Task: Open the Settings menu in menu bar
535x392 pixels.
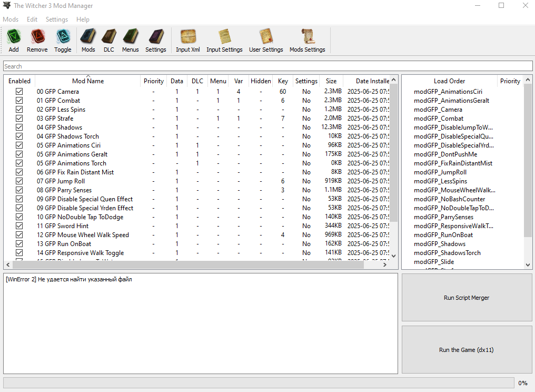Action: click(x=57, y=19)
